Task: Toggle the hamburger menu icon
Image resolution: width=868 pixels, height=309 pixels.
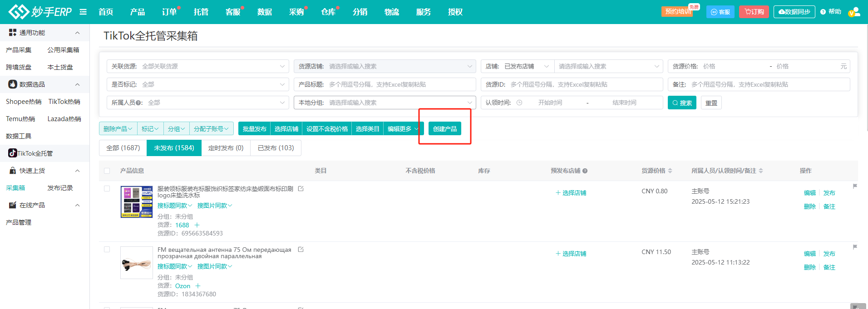Action: point(83,12)
